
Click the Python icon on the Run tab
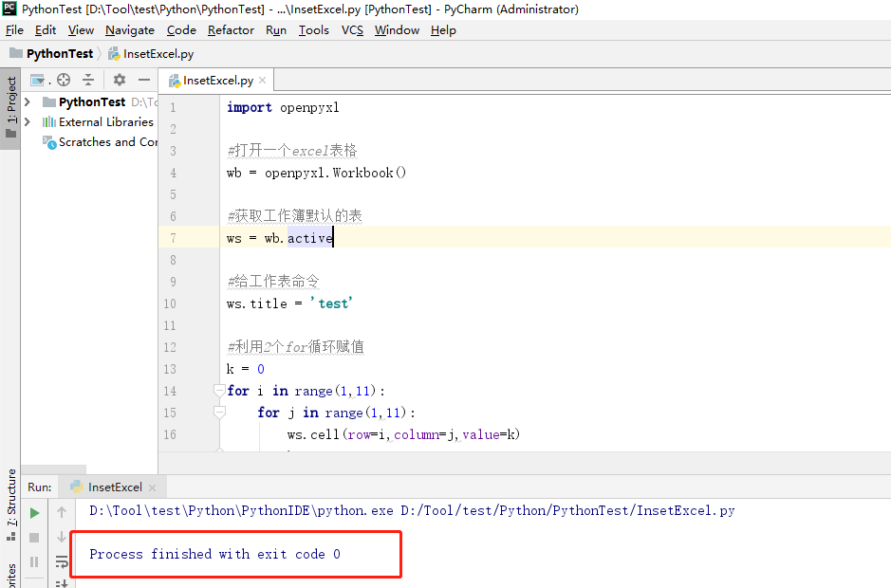pos(74,486)
